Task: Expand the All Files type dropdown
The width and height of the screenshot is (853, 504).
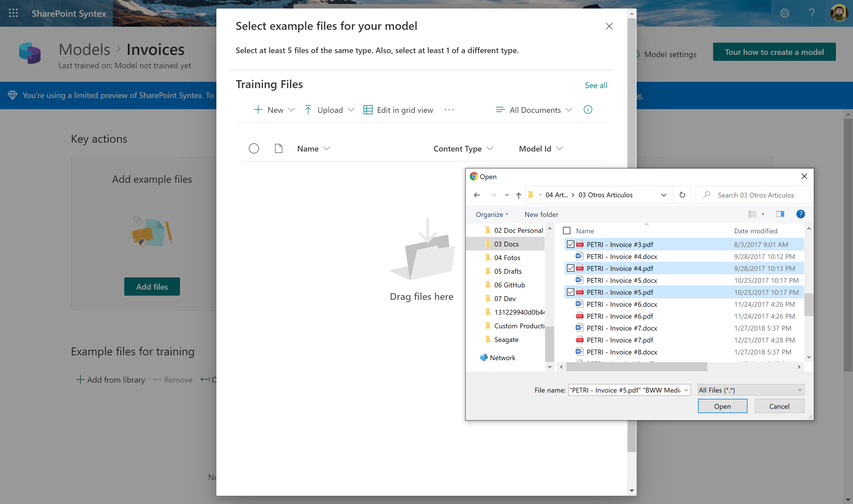Action: point(751,390)
